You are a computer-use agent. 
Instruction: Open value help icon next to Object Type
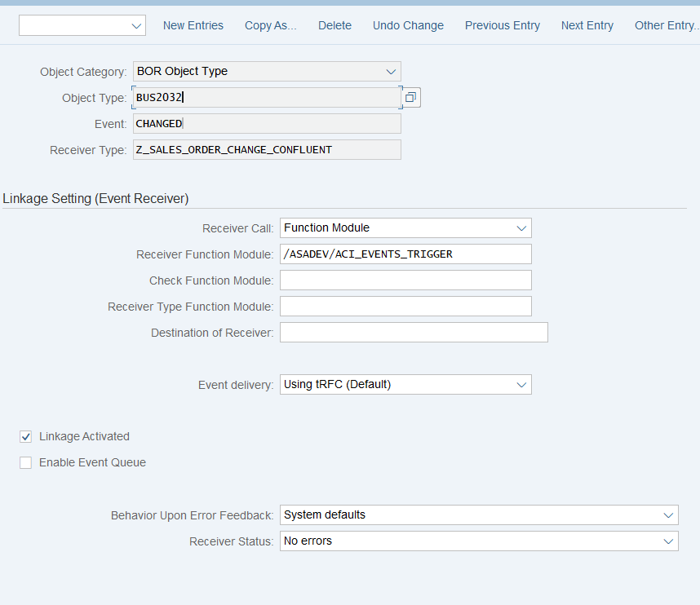[410, 97]
